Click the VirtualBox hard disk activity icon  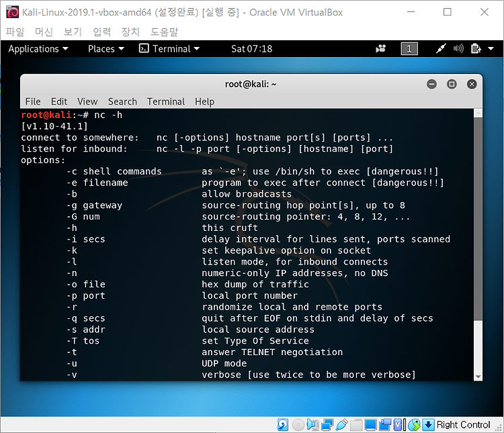(x=283, y=425)
